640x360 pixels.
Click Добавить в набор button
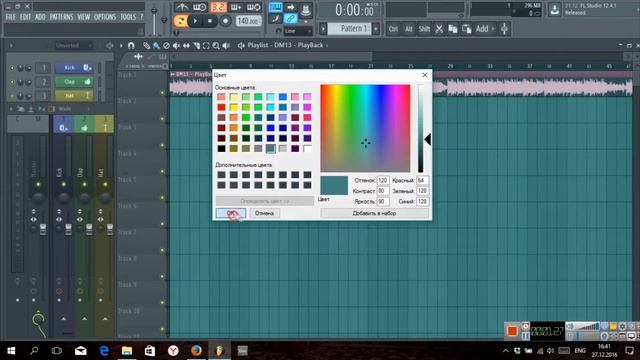tap(374, 213)
